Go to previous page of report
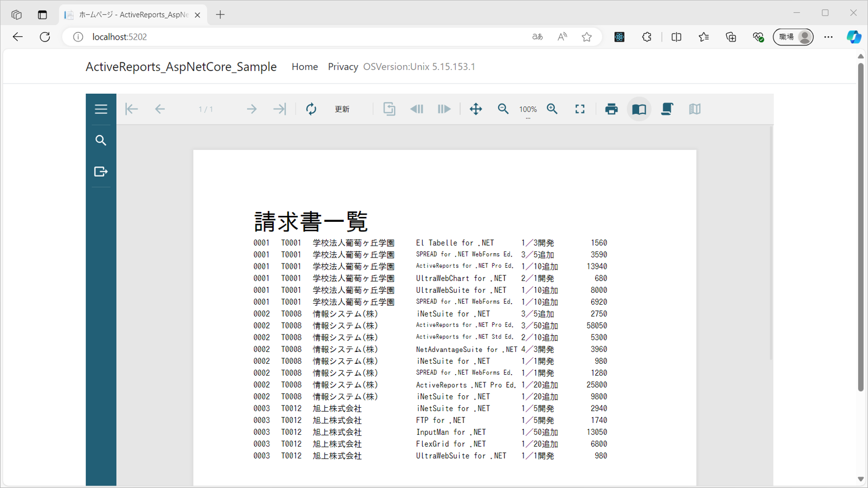This screenshot has width=868, height=488. click(159, 109)
